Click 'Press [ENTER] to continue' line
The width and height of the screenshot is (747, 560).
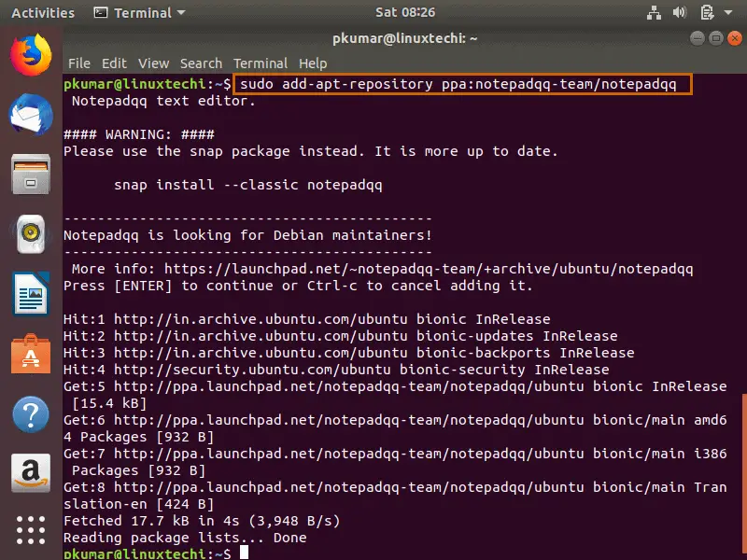pyautogui.click(x=298, y=286)
